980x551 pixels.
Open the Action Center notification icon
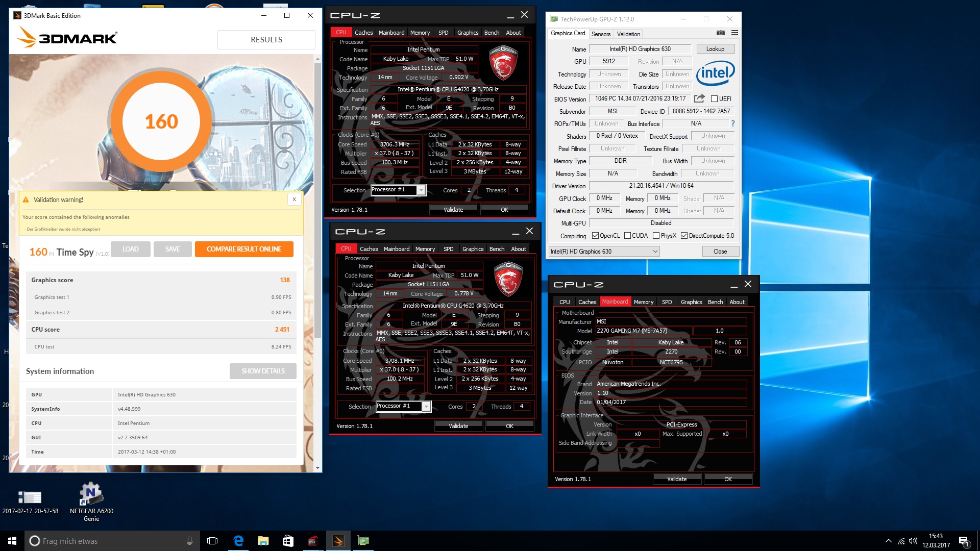pyautogui.click(x=964, y=541)
